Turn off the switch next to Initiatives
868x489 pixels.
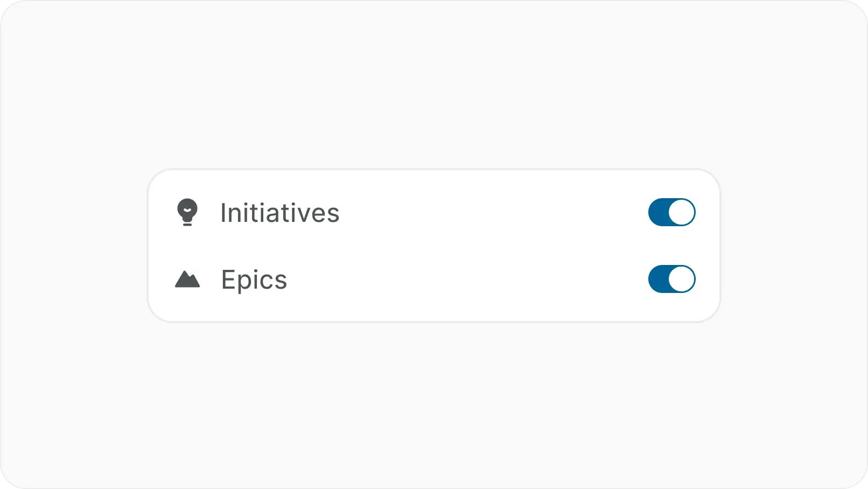tap(671, 212)
